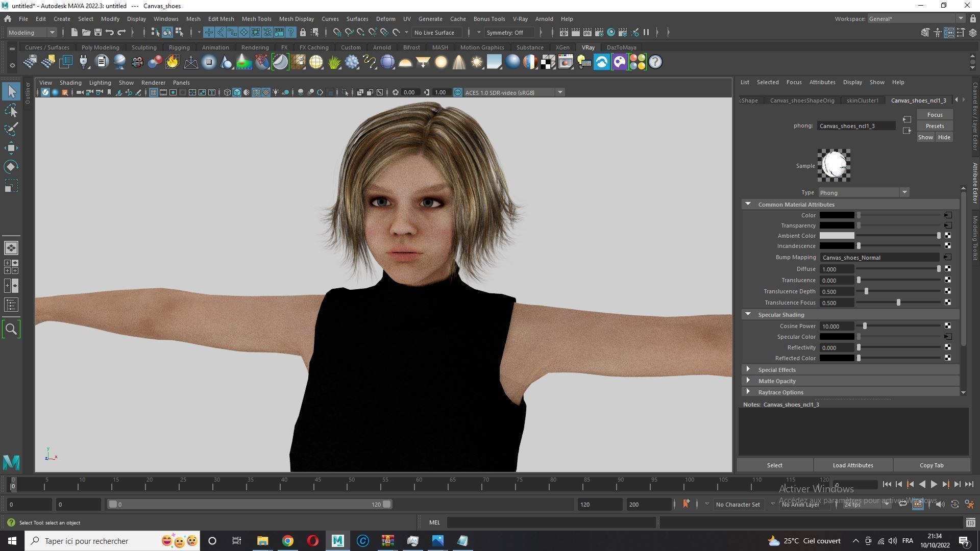Viewport: 980px width, 551px height.
Task: Click the Undo arrow icon
Action: tap(109, 32)
